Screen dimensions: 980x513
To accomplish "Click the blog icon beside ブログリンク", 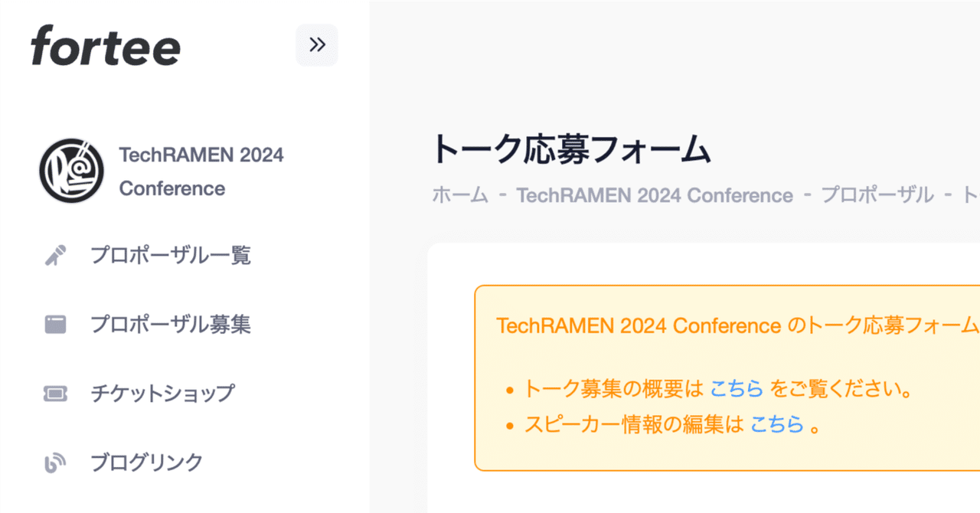I will click(x=55, y=462).
